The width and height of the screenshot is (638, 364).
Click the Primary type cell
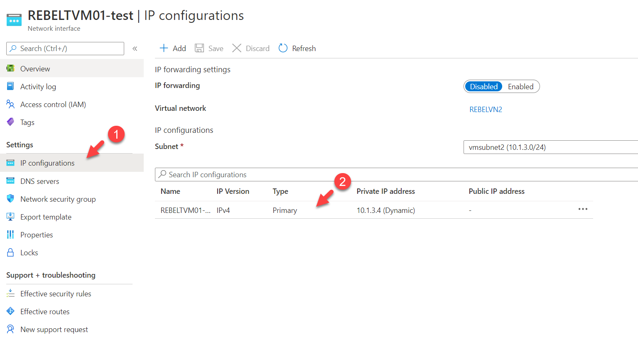(x=285, y=210)
